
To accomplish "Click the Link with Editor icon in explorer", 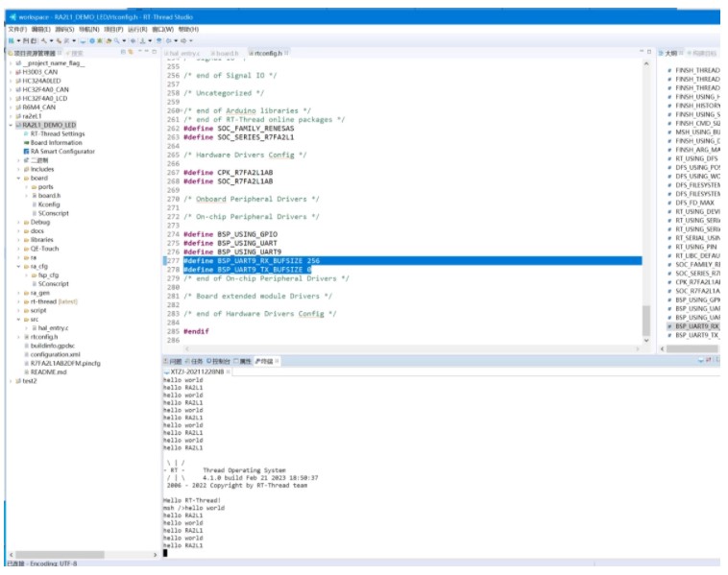I will point(131,52).
